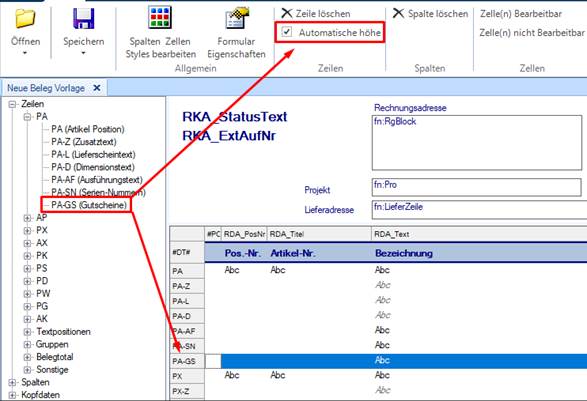Open file with the Öffnen folder icon
This screenshot has width=587, height=401.
[25, 18]
